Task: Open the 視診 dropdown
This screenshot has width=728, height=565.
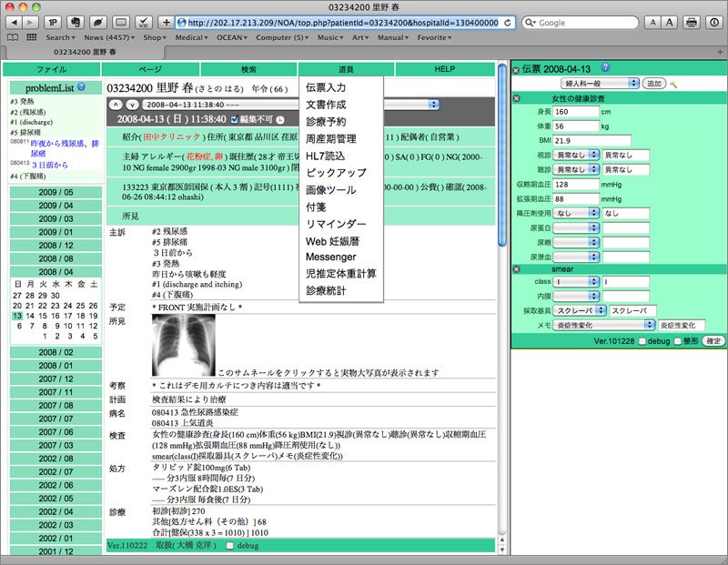Action: 576,155
